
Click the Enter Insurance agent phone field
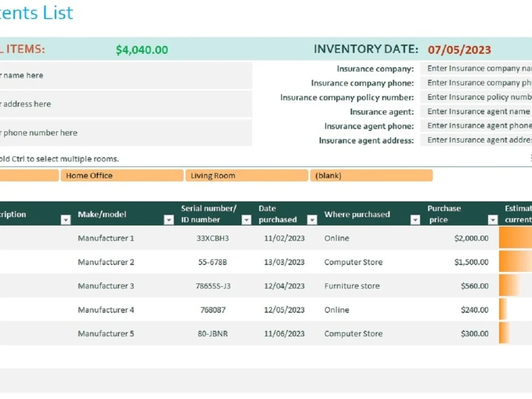coord(476,126)
